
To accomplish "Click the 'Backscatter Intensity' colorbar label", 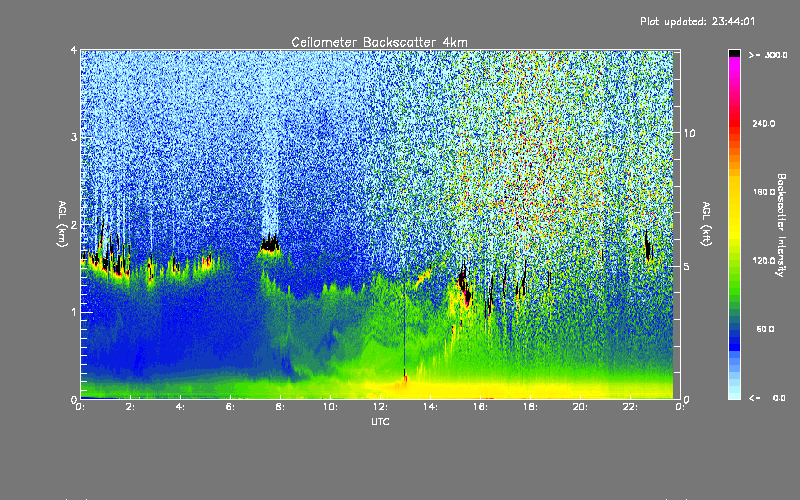I will pos(781,225).
